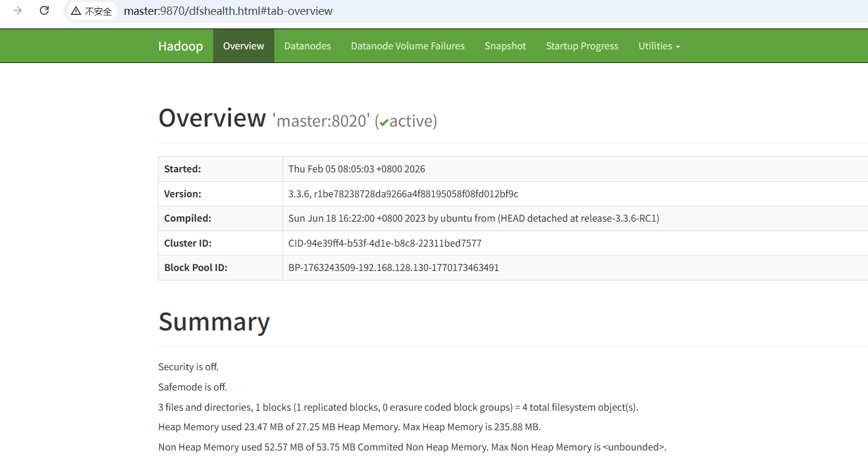
Task: Switch to the Datanodes tab
Action: click(307, 45)
